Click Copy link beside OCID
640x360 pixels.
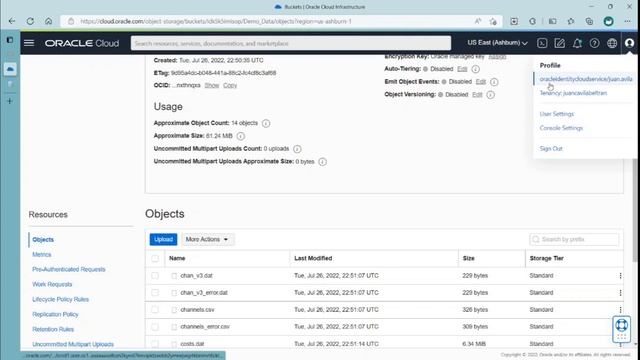(x=230, y=85)
